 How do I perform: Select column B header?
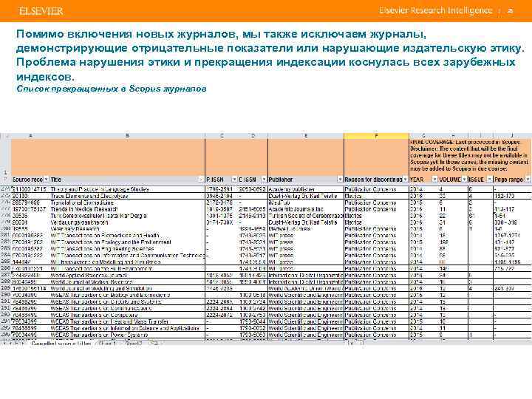[127, 136]
